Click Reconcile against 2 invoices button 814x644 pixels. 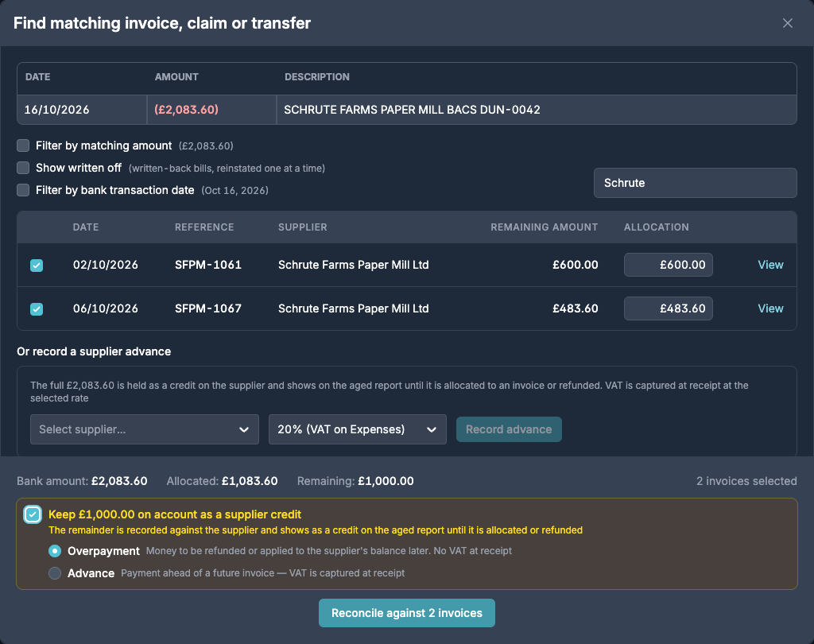tap(406, 613)
